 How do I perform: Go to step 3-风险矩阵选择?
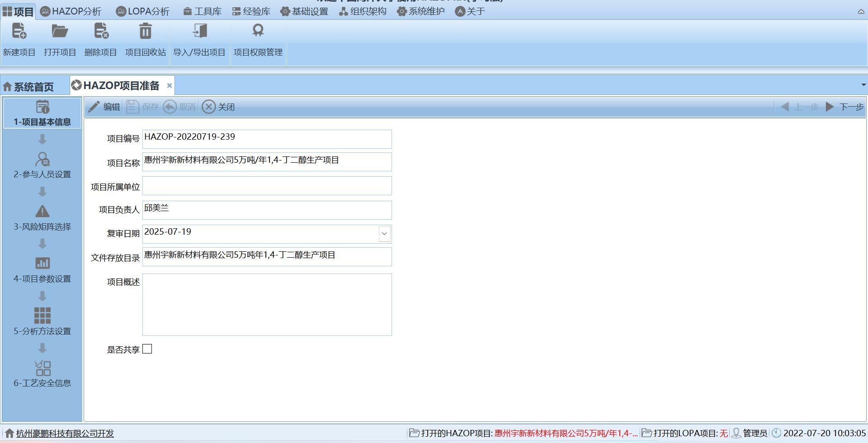coord(42,217)
